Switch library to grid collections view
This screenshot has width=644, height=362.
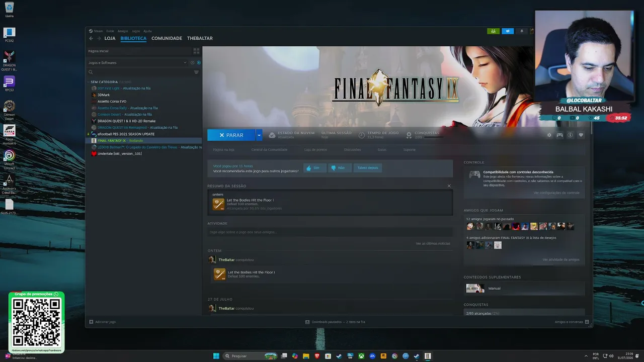tap(196, 51)
